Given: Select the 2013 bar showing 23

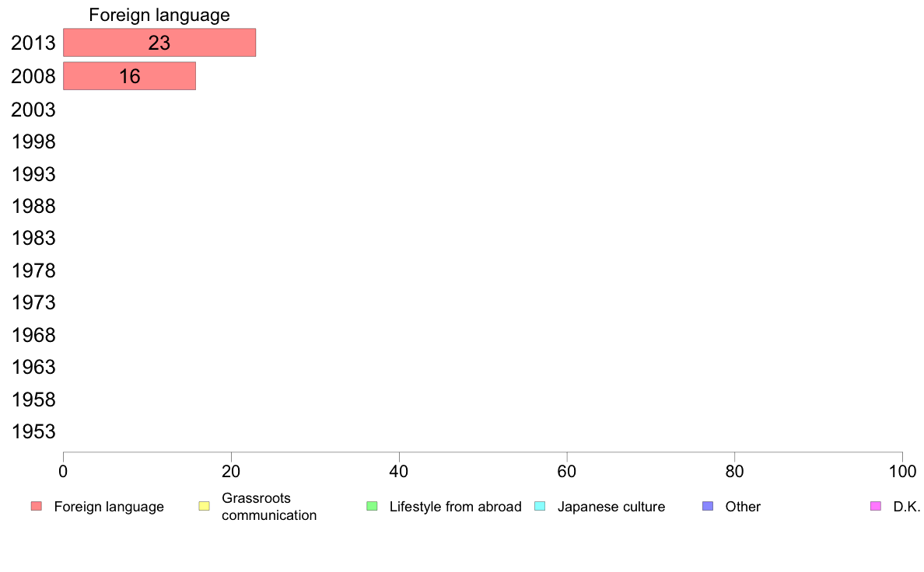Looking at the screenshot, I should click(159, 43).
